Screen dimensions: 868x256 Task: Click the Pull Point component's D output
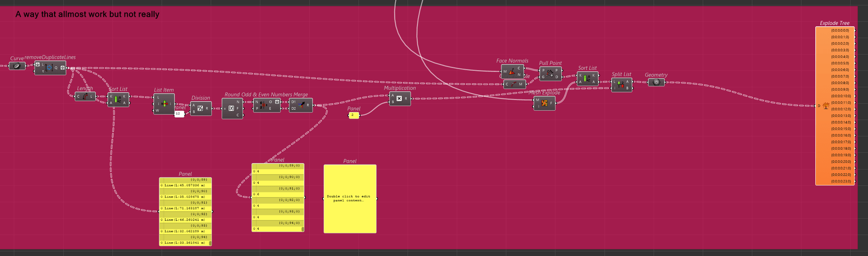click(x=557, y=77)
